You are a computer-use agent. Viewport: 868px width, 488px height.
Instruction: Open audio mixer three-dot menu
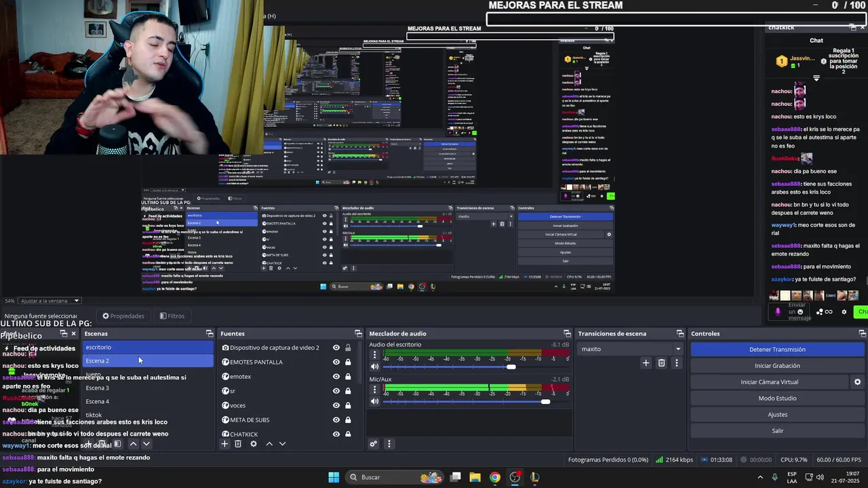(x=389, y=444)
